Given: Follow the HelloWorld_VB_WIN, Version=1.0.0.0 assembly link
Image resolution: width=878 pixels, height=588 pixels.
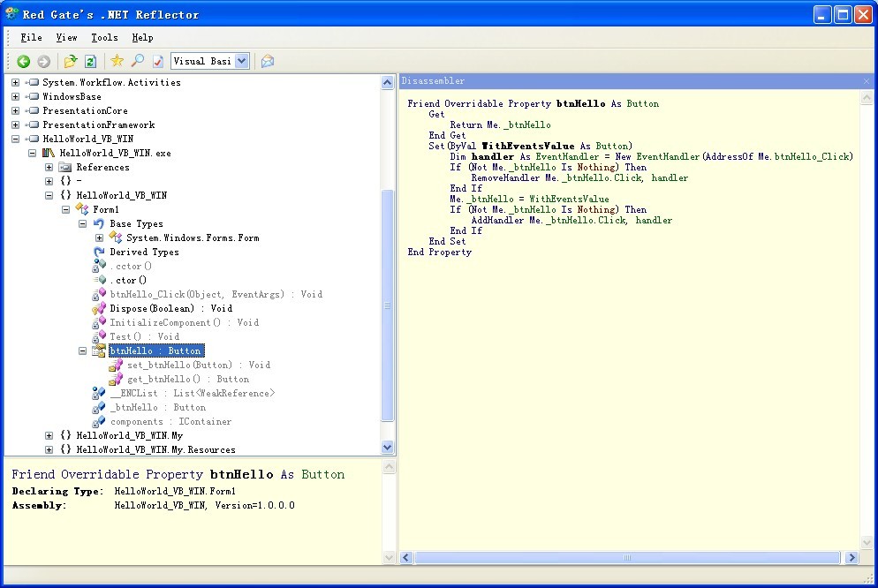Looking at the screenshot, I should tap(204, 505).
